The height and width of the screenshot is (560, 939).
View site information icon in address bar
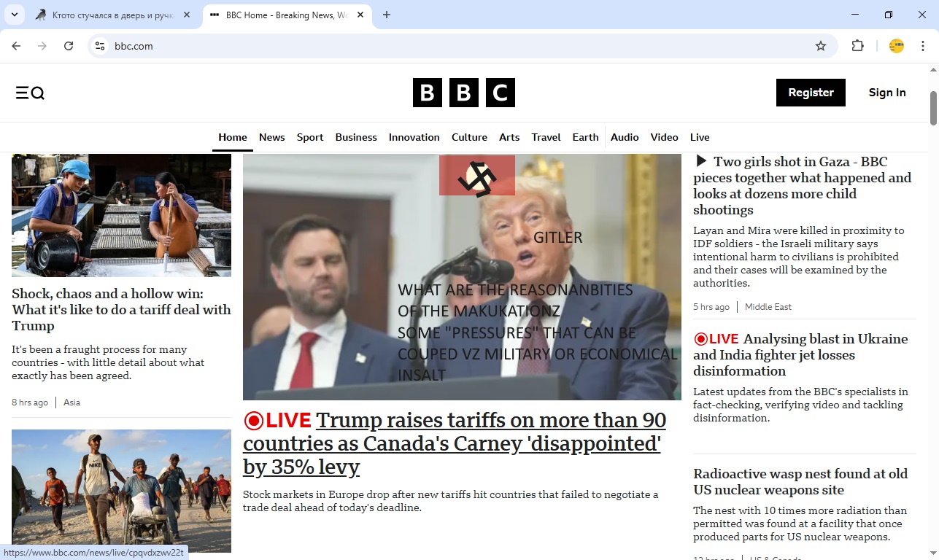tap(101, 46)
